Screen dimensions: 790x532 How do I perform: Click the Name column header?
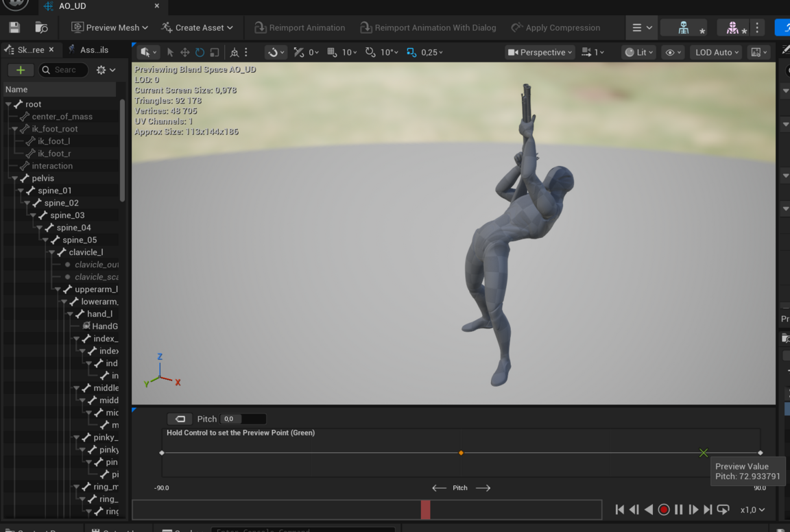pos(60,90)
